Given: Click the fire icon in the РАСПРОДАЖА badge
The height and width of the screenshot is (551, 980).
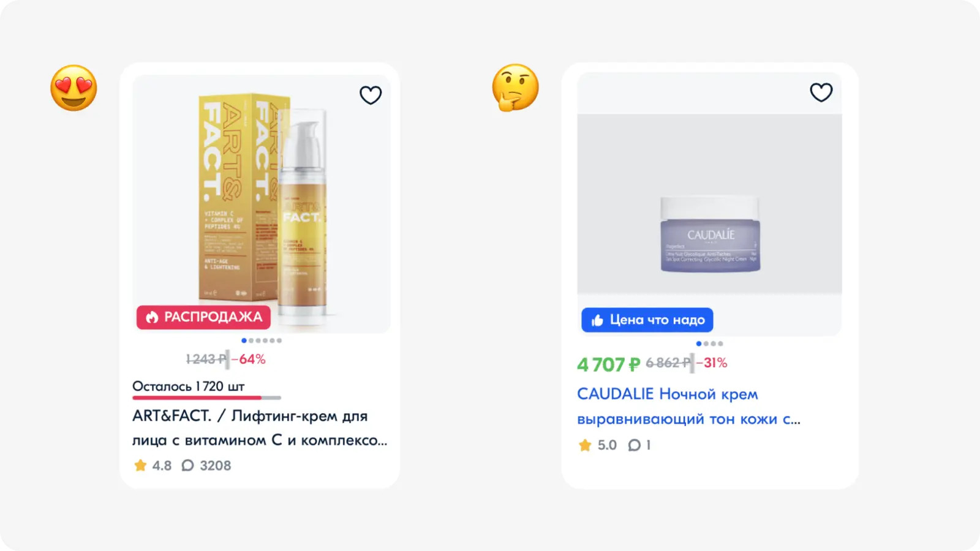Looking at the screenshot, I should pyautogui.click(x=152, y=317).
